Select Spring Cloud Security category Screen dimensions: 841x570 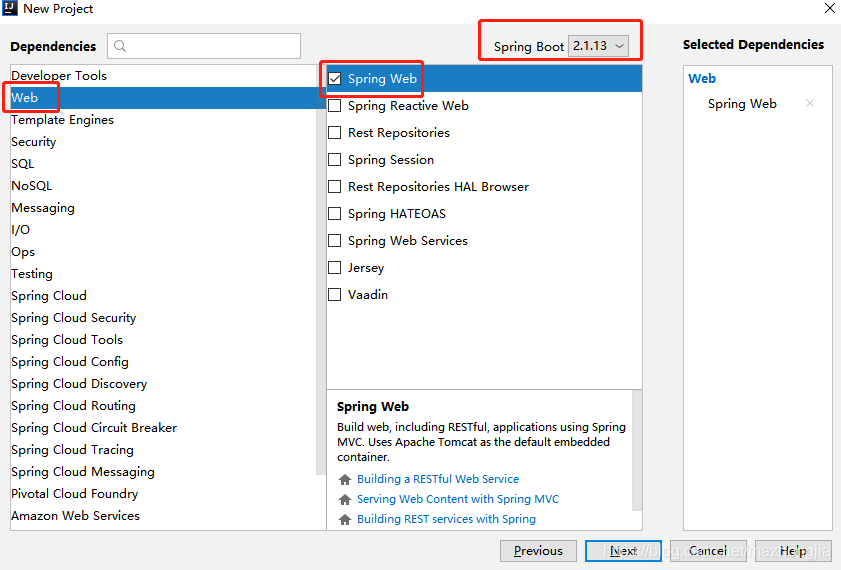(164, 317)
